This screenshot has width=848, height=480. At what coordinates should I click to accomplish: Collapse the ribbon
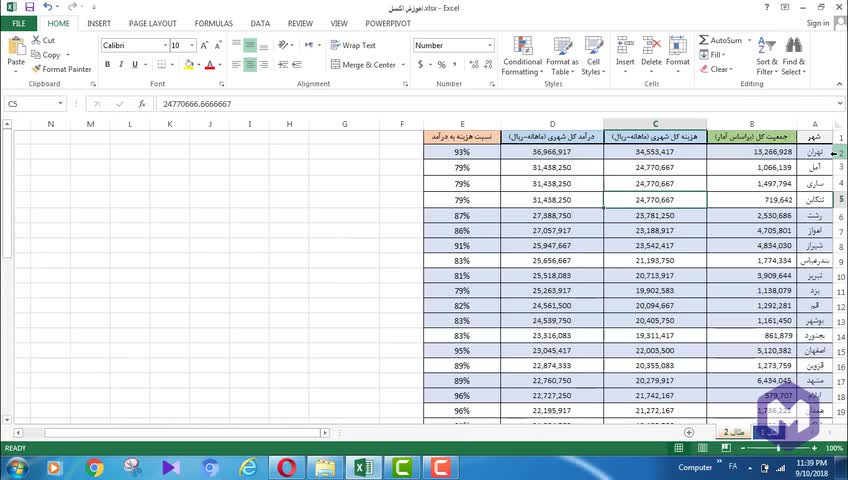[839, 84]
